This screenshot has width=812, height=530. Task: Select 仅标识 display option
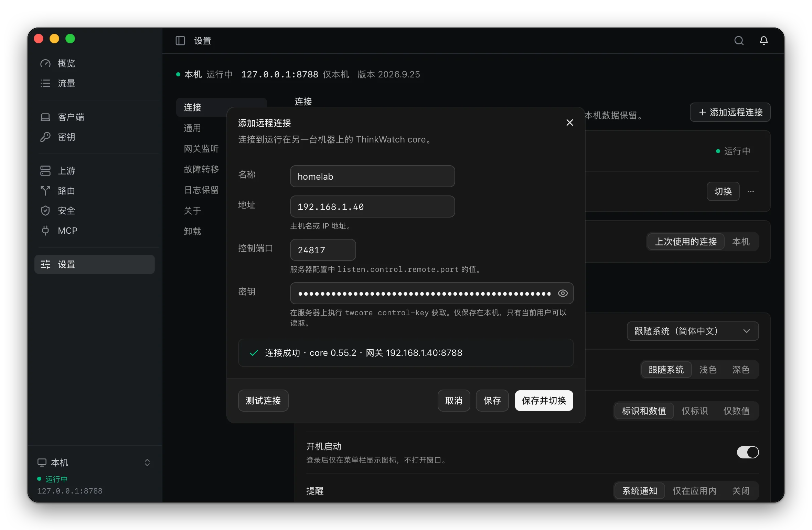coord(695,411)
